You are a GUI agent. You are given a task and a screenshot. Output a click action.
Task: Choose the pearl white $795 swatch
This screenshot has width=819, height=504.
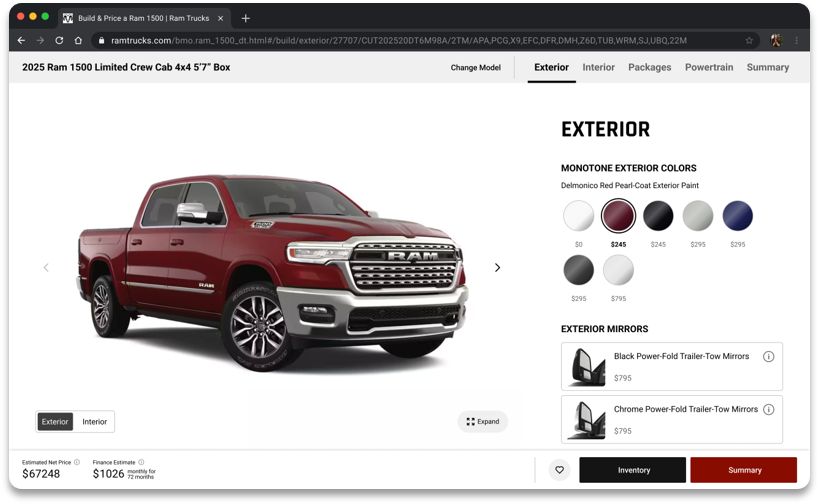coord(618,270)
